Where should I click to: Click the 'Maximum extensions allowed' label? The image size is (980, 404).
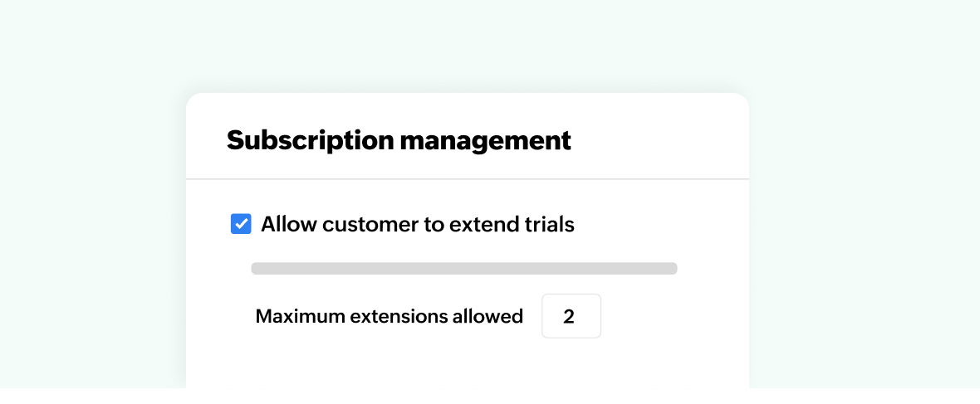pyautogui.click(x=389, y=316)
